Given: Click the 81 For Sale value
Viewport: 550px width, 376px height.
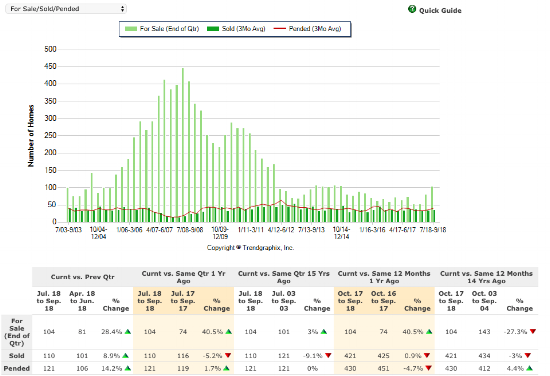Looking at the screenshot, I should (x=82, y=331).
